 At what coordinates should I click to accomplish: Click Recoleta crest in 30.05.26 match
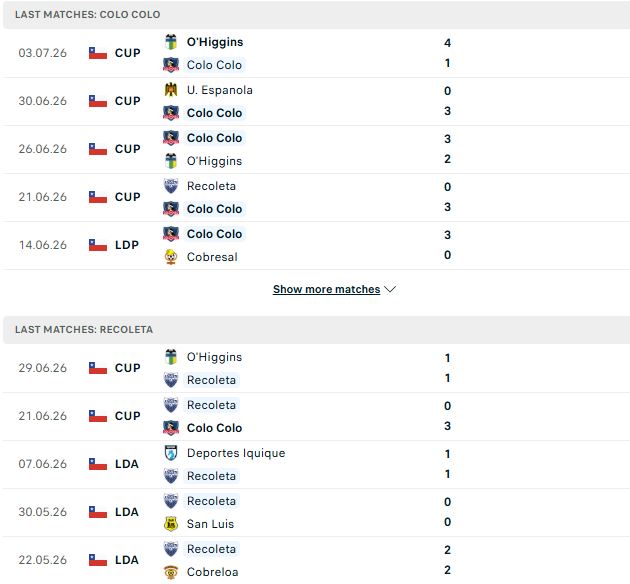point(171,501)
